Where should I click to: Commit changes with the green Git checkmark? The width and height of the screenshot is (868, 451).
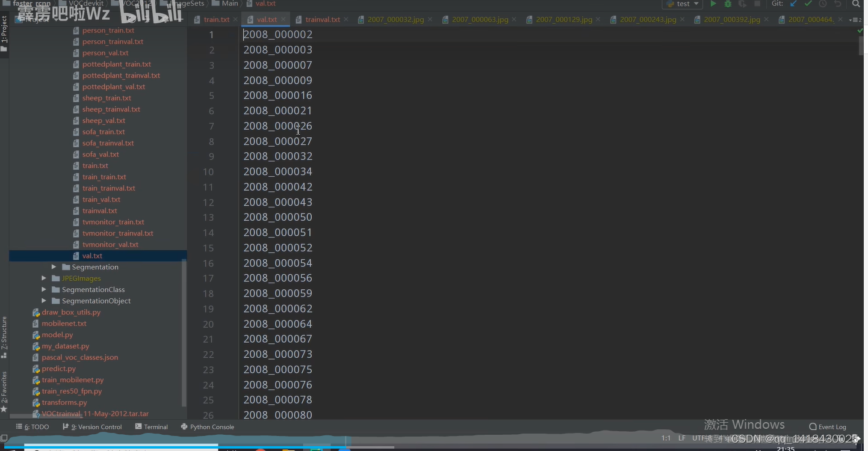808,4
